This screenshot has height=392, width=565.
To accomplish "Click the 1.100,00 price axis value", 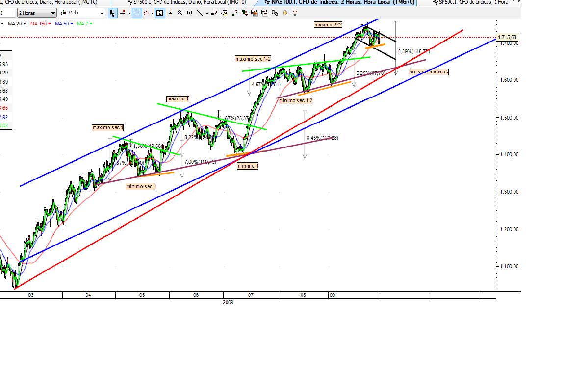I will [509, 267].
